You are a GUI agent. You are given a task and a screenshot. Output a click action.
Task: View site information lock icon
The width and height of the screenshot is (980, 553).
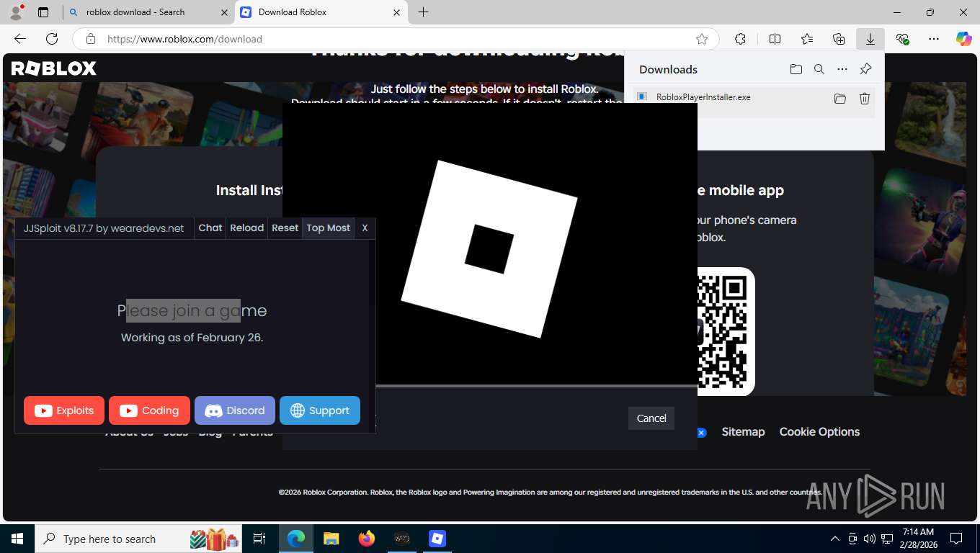[x=90, y=39]
